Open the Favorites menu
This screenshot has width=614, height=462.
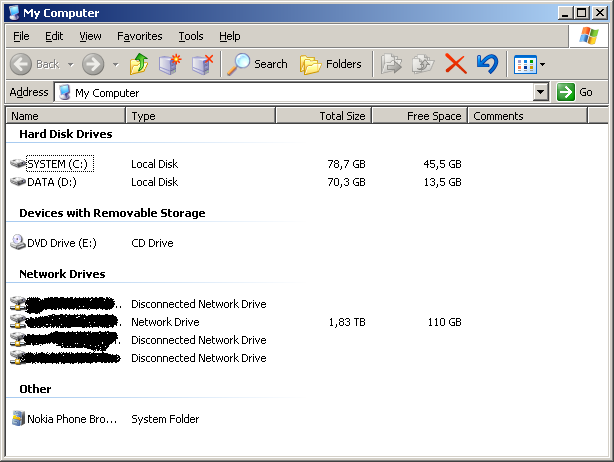point(139,36)
